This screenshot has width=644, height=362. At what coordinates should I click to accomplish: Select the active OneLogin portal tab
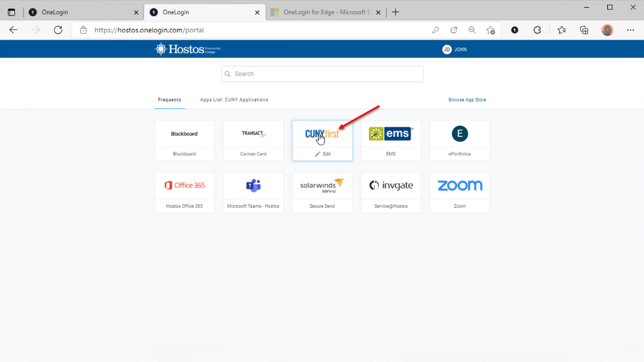tap(205, 13)
